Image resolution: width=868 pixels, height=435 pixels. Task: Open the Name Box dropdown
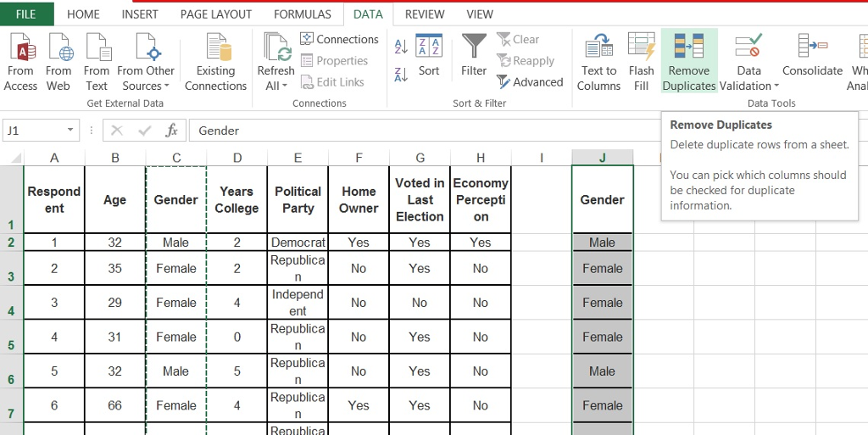[70, 130]
